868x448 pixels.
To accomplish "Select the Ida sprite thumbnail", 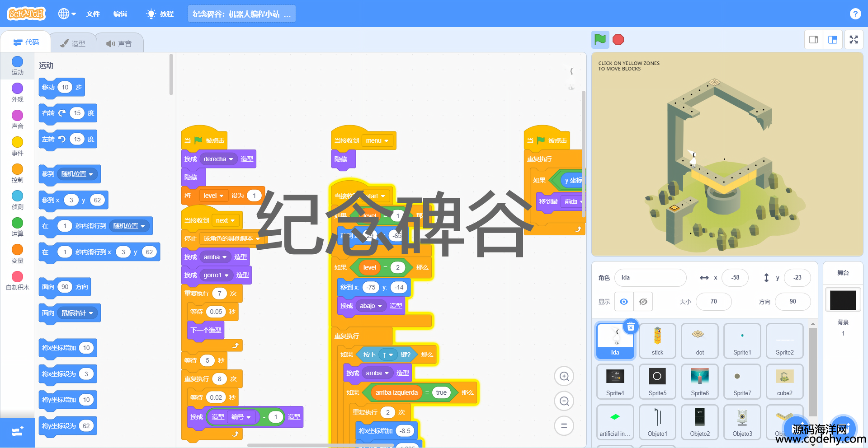I will pos(615,341).
